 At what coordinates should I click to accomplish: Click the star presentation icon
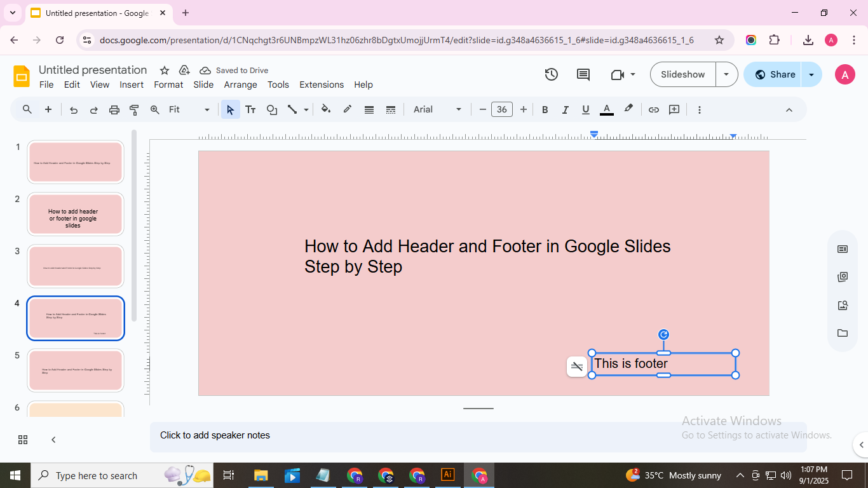[165, 71]
